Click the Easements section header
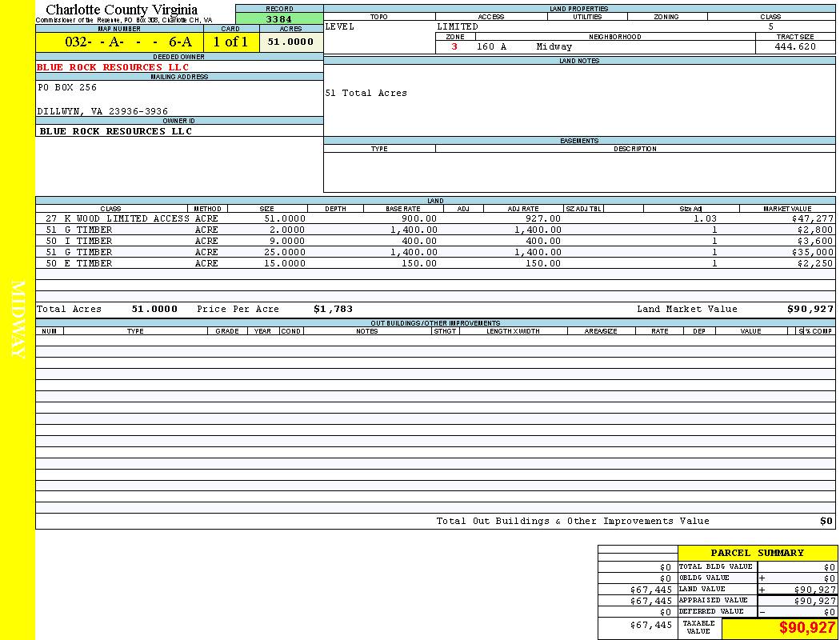Image resolution: width=840 pixels, height=640 pixels. pos(579,141)
